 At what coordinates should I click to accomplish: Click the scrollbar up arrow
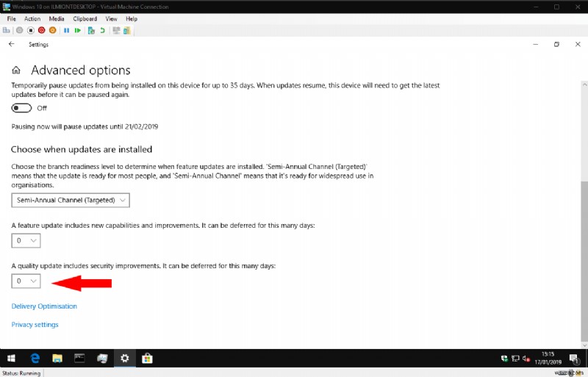click(x=584, y=85)
